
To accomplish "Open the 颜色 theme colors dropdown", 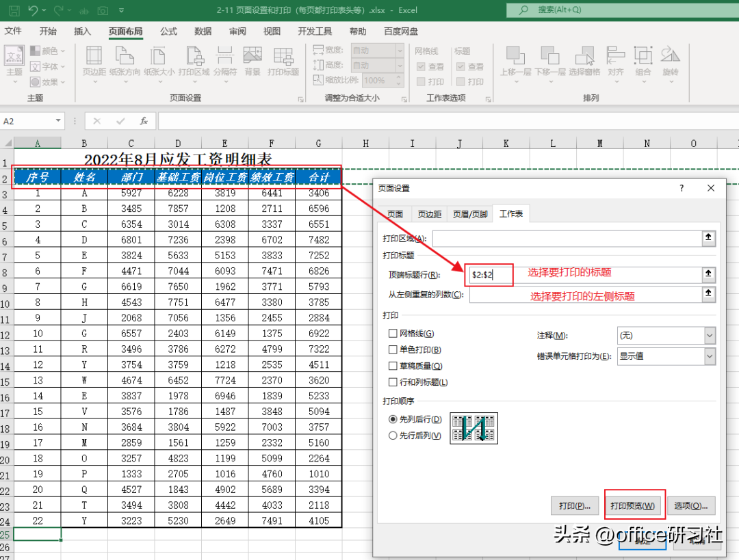I will 48,51.
